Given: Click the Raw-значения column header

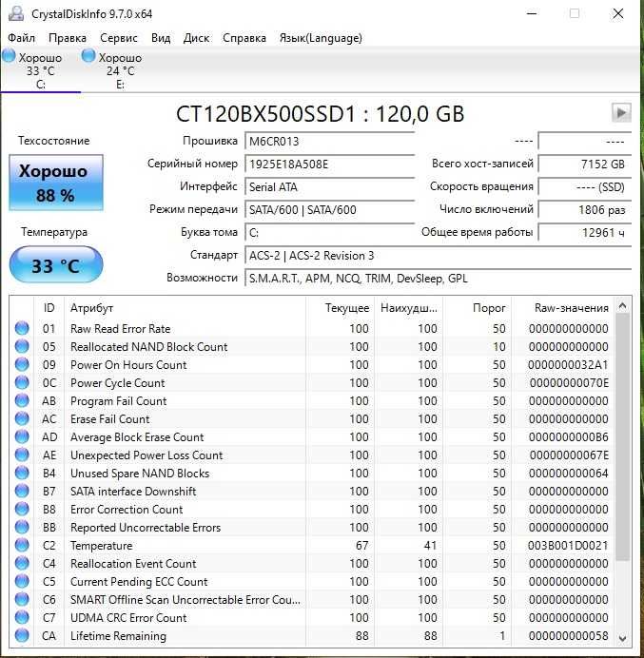Looking at the screenshot, I should (x=561, y=308).
